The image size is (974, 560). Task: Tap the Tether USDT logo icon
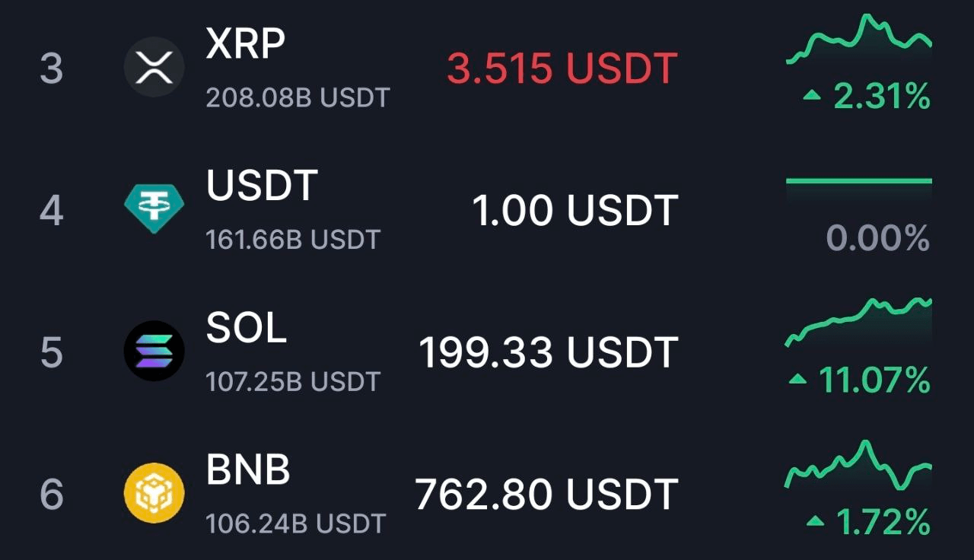click(154, 209)
